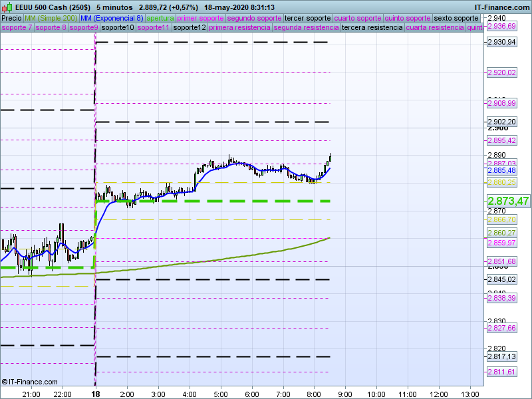Image resolution: width=532 pixels, height=399 pixels.
Task: Click the bold 18 date marker on time axis
Action: 96,394
